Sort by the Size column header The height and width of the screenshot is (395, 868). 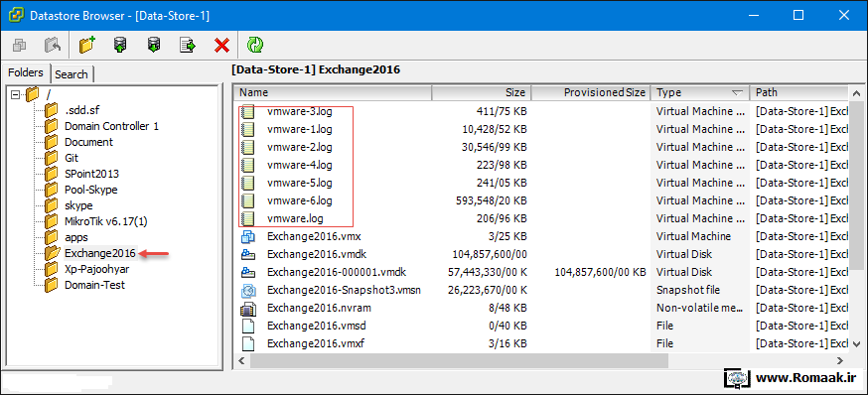click(x=482, y=92)
